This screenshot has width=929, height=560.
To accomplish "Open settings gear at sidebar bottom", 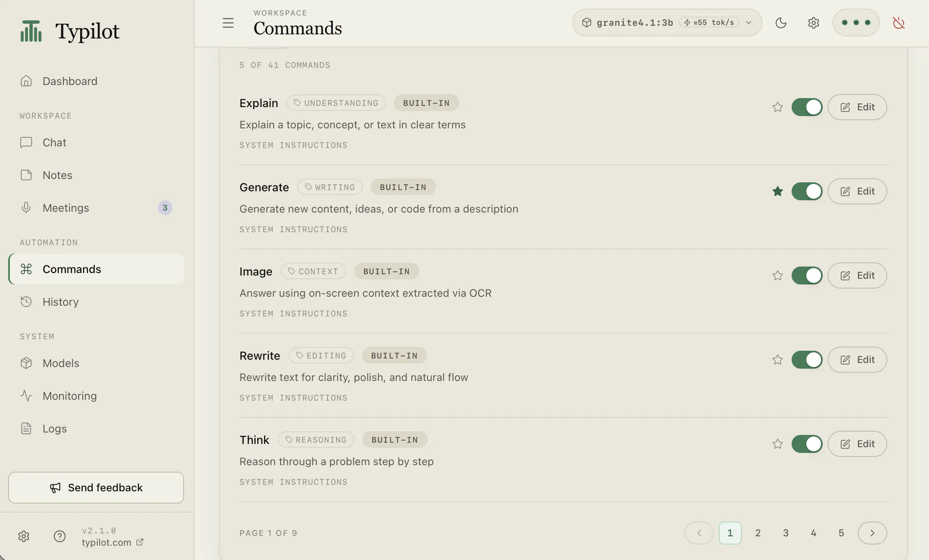I will click(24, 536).
